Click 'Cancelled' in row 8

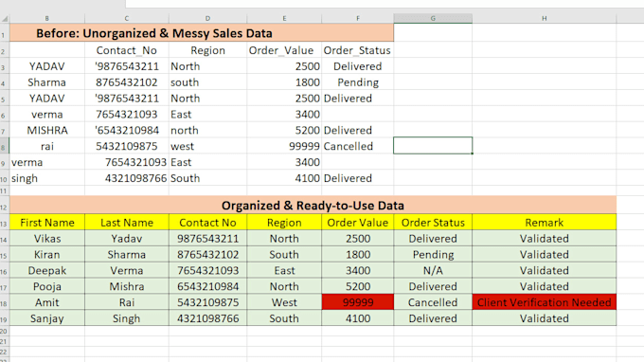(x=358, y=146)
